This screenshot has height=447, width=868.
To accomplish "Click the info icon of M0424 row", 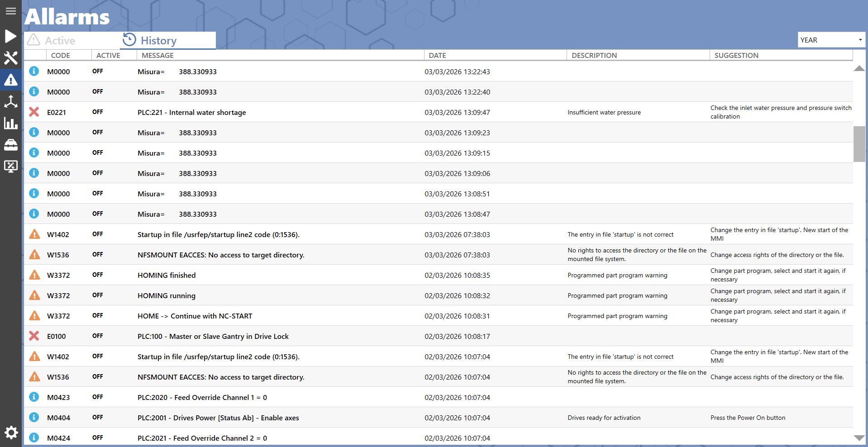I will tap(34, 437).
